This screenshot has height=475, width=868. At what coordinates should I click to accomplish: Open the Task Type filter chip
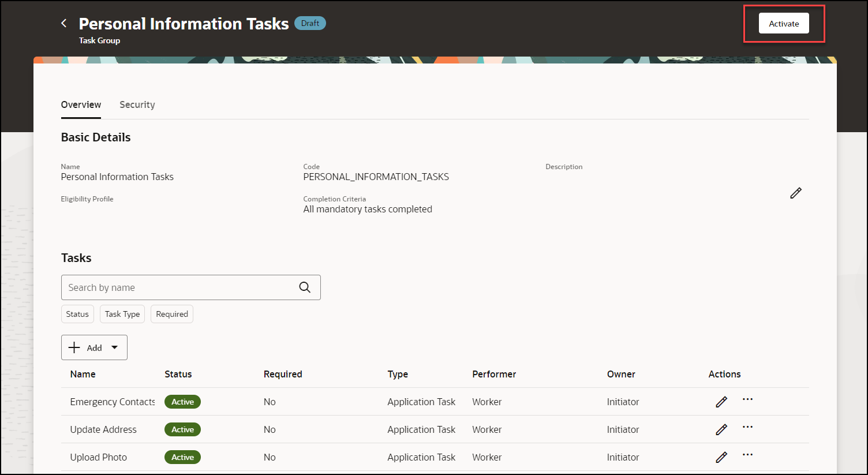click(122, 314)
